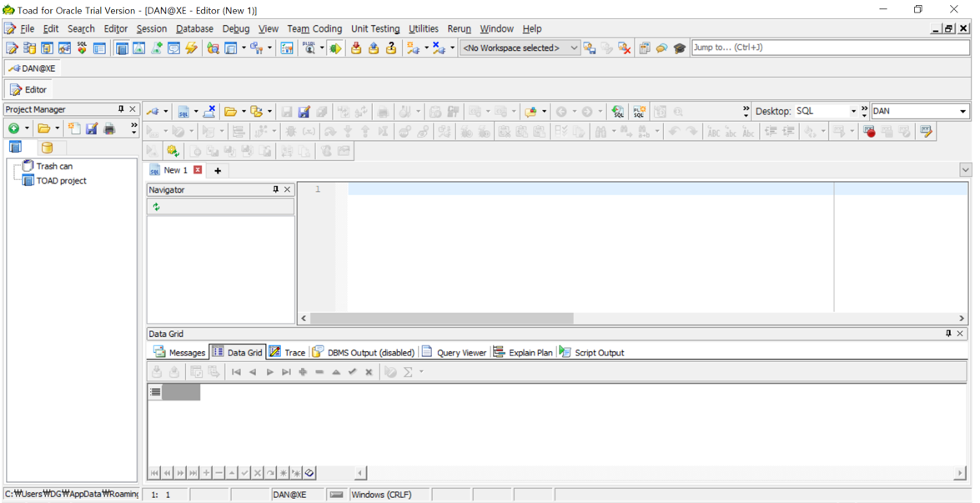Click the new SQL tab icon in editor toolbar
This screenshot has width=980, height=503.
[x=183, y=112]
